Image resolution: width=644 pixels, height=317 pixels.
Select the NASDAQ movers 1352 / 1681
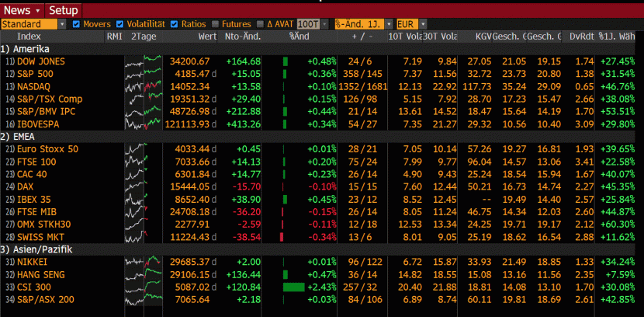pyautogui.click(x=362, y=87)
